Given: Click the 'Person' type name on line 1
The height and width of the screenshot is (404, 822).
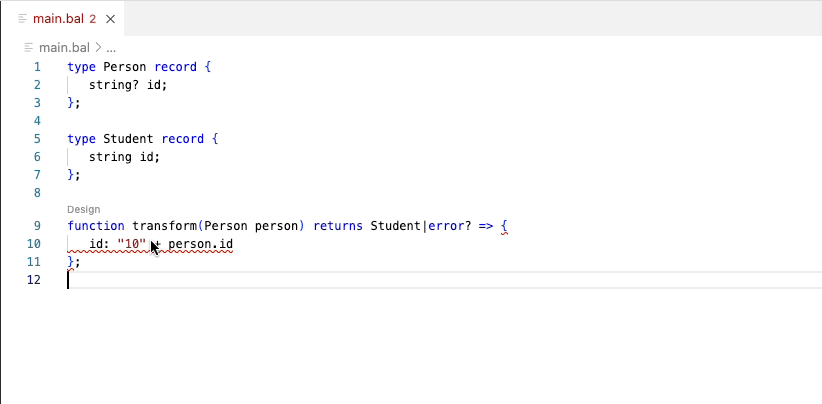Looking at the screenshot, I should [125, 67].
